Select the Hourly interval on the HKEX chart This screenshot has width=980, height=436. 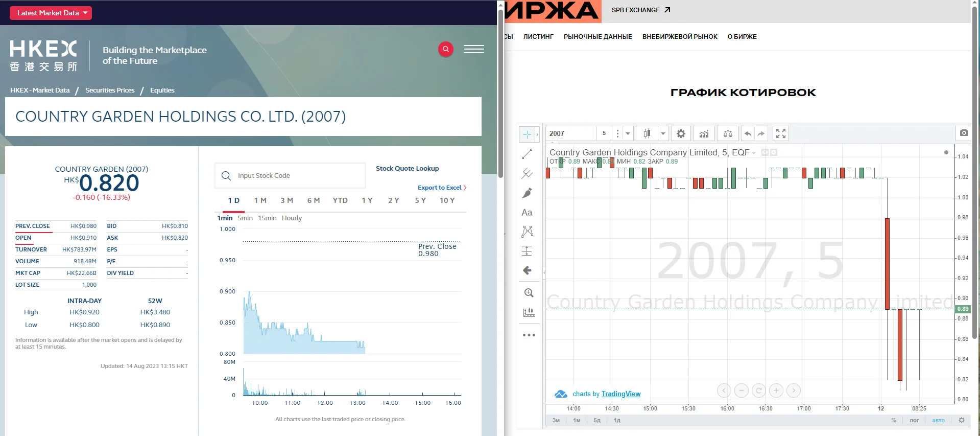pos(292,218)
